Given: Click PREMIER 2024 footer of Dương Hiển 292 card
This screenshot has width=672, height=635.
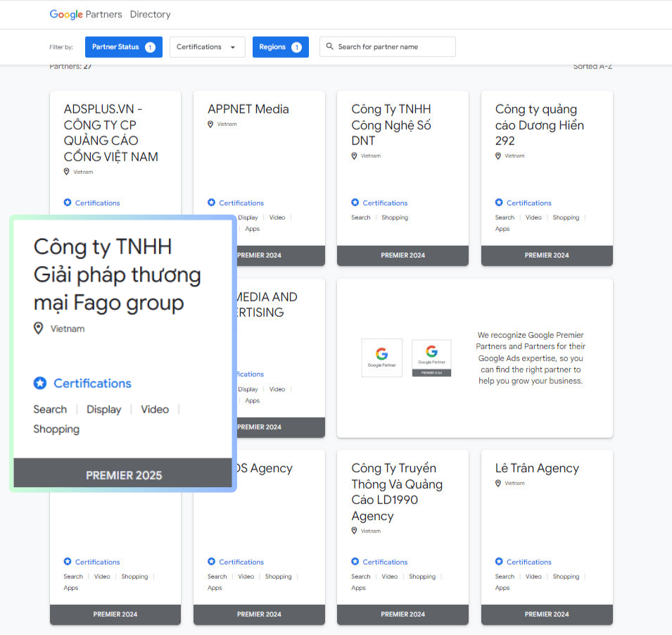Looking at the screenshot, I should click(x=547, y=256).
